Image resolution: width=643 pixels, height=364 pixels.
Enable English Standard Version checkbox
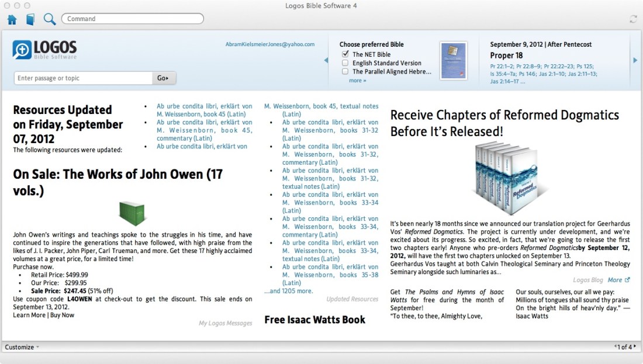point(345,63)
